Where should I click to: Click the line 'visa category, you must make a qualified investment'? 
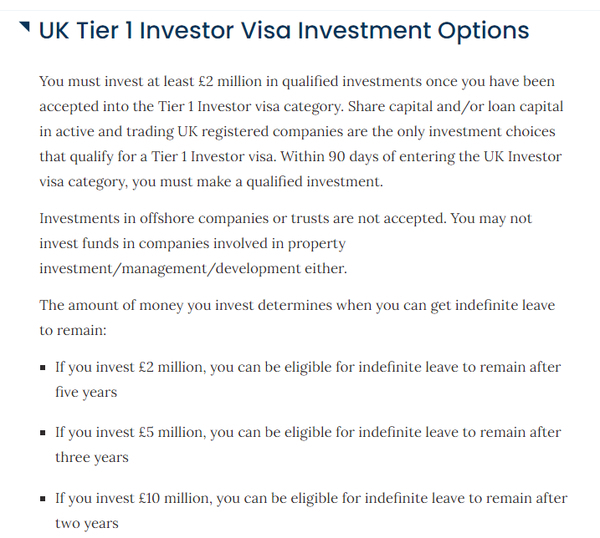coord(211,182)
